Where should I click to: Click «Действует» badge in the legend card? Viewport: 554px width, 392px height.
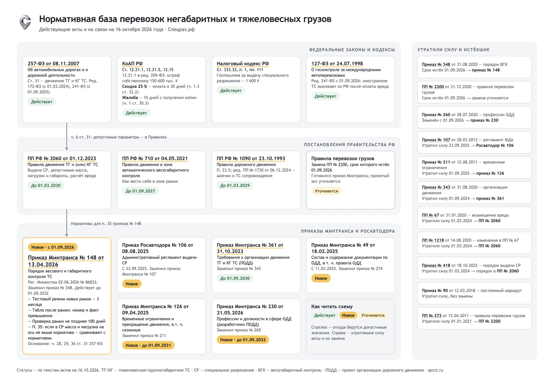[x=325, y=315]
